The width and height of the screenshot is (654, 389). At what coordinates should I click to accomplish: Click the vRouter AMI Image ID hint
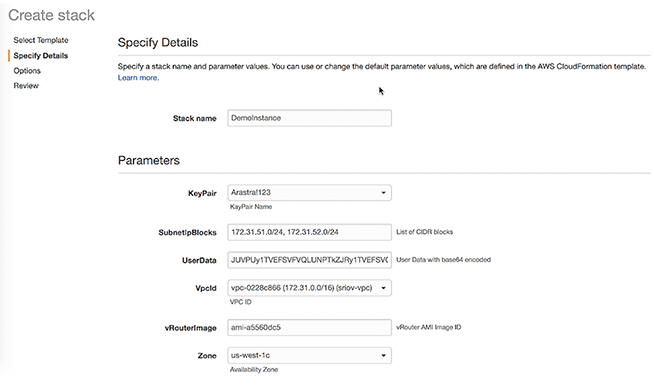428,327
